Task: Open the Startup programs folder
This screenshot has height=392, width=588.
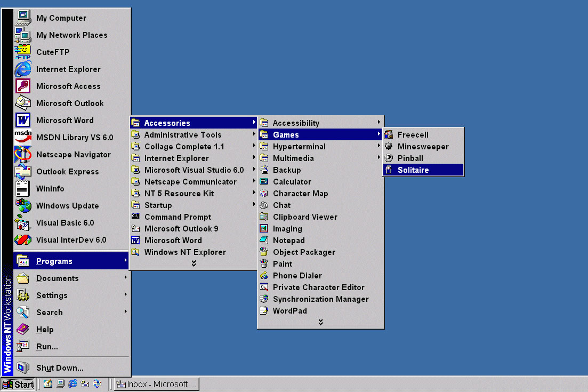Action: click(194, 205)
